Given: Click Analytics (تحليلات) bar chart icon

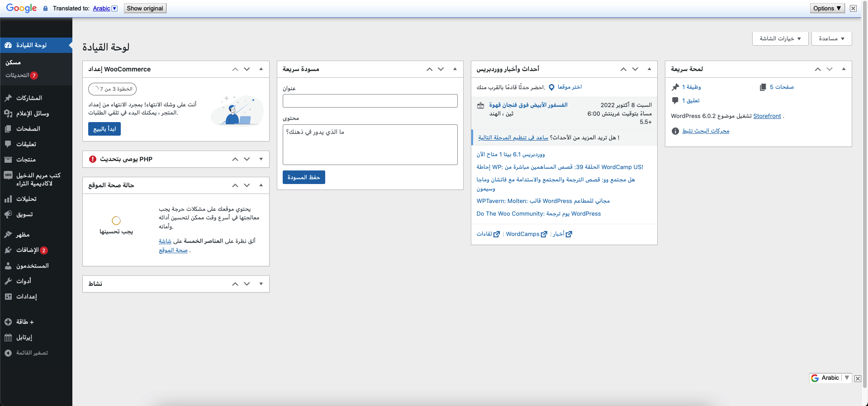Looking at the screenshot, I should click(8, 199).
